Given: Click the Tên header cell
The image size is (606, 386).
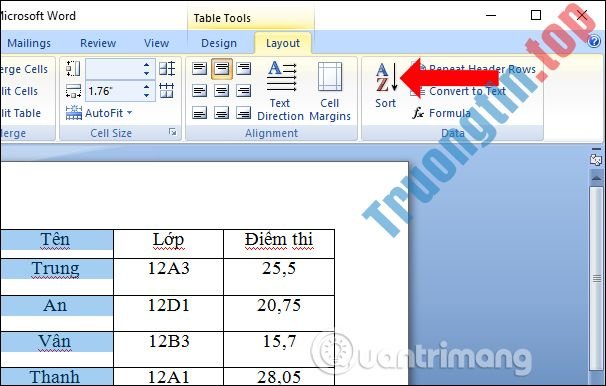Looking at the screenshot, I should click(56, 244).
